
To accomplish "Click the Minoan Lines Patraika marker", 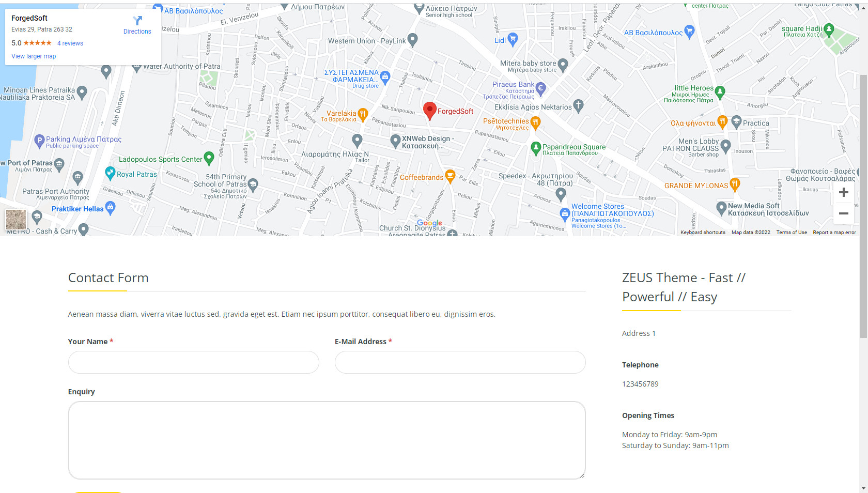I will (x=82, y=93).
